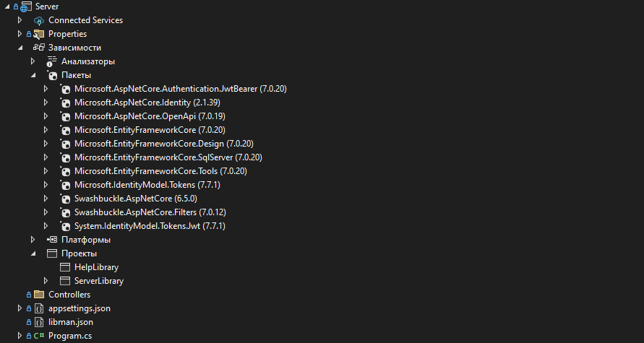This screenshot has width=644, height=343.
Task: Click the Program.cs C# file icon
Action: (x=39, y=336)
